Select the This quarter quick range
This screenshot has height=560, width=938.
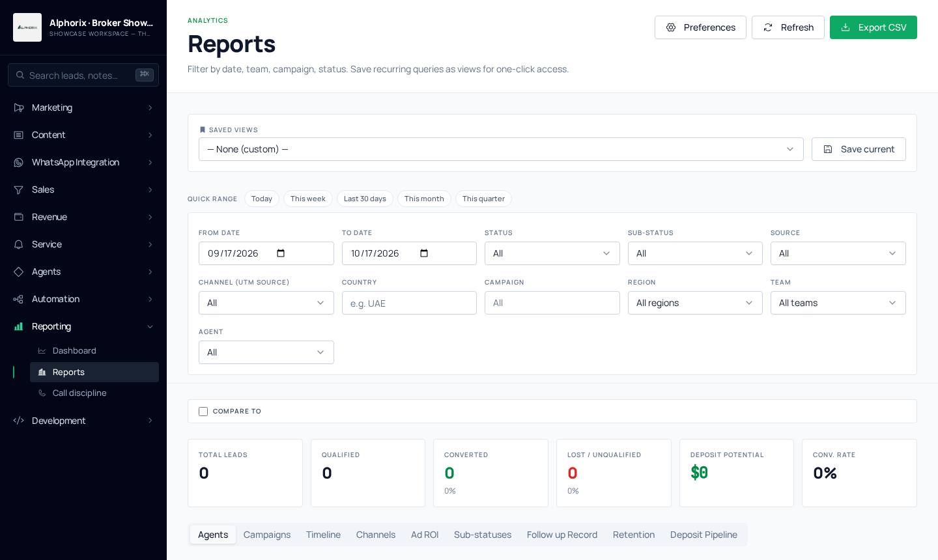pyautogui.click(x=483, y=199)
